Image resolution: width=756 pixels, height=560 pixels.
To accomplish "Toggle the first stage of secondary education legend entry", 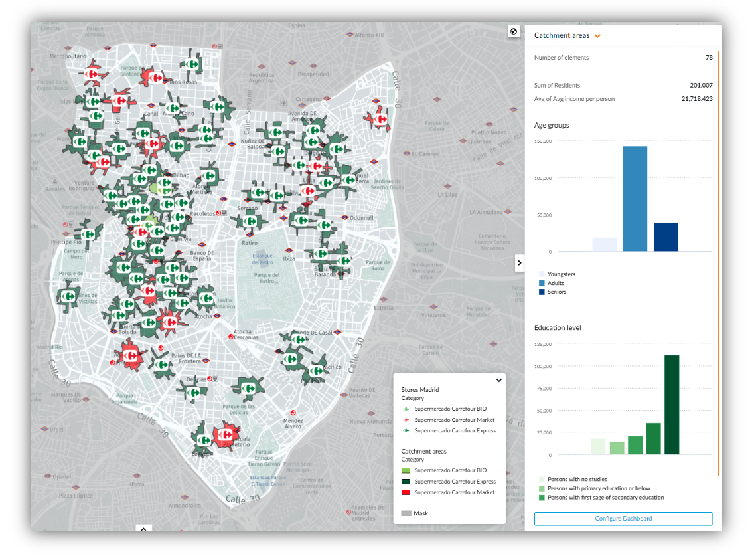I will [601, 498].
